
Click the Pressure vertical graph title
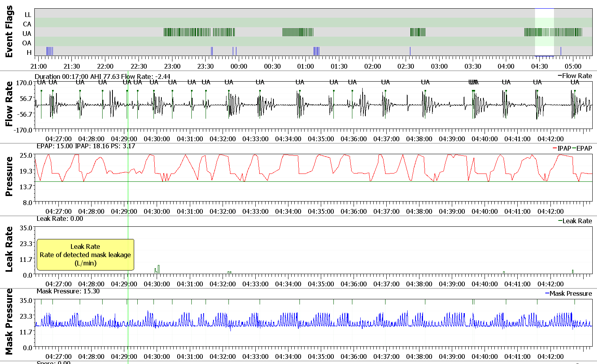(9, 176)
